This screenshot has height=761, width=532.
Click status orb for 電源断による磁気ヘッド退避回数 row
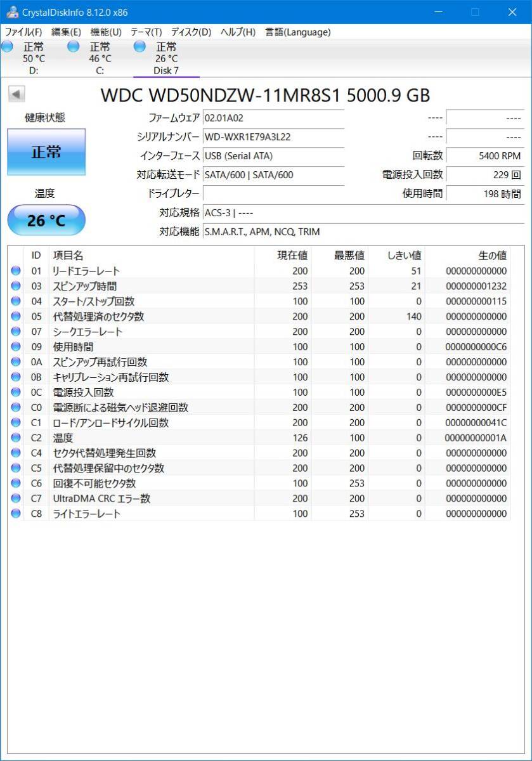tap(16, 408)
